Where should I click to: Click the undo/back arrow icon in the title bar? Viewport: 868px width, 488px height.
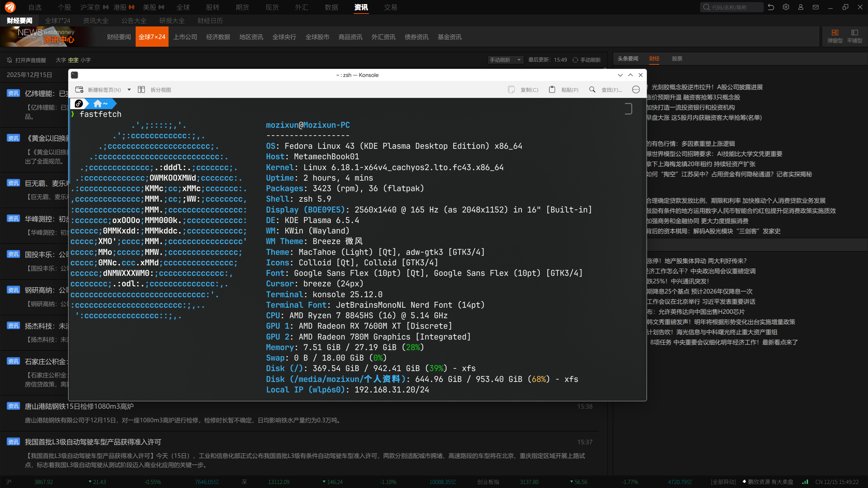tap(771, 7)
